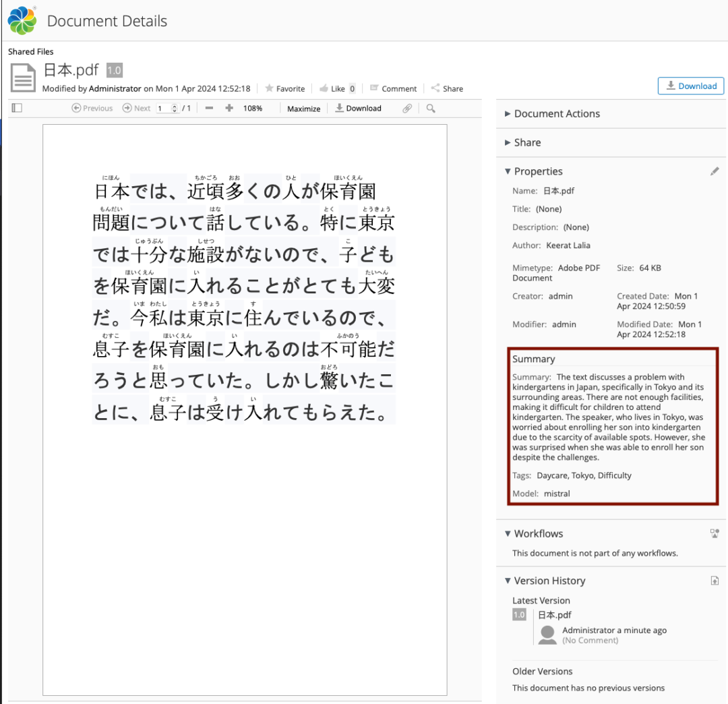
Task: Click the blue Download button
Action: pyautogui.click(x=690, y=86)
